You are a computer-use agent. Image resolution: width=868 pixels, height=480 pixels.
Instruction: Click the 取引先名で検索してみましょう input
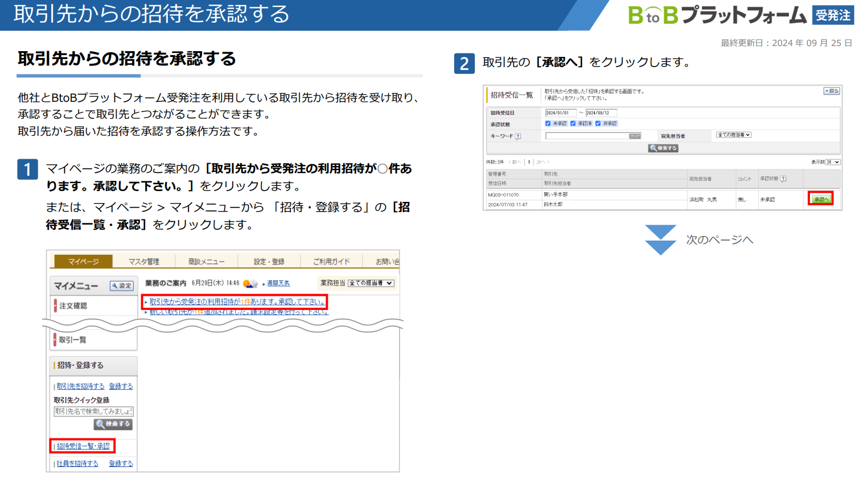(93, 411)
